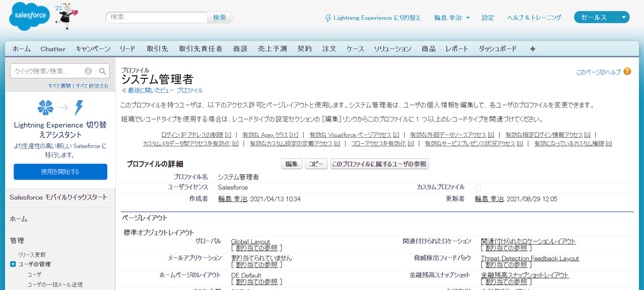Viewport: 644px width, 290px height.
Task: Click the quick find magnifier icon
Action: 103,71
